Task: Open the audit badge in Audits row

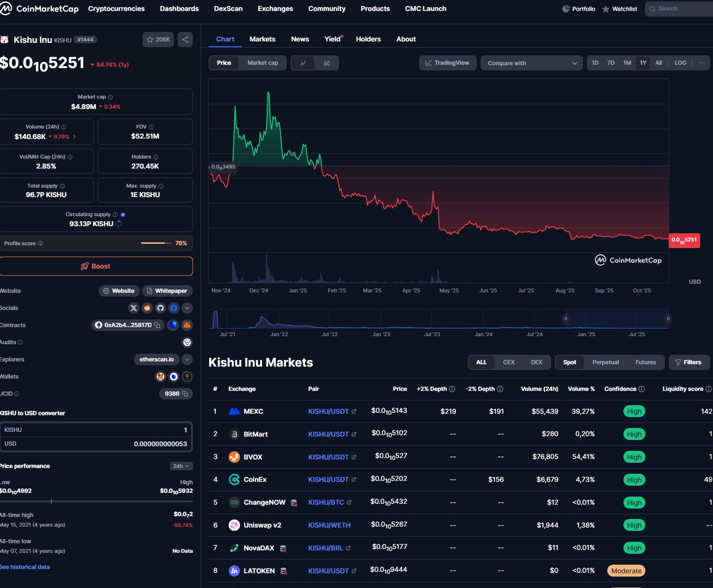Action: coord(187,342)
